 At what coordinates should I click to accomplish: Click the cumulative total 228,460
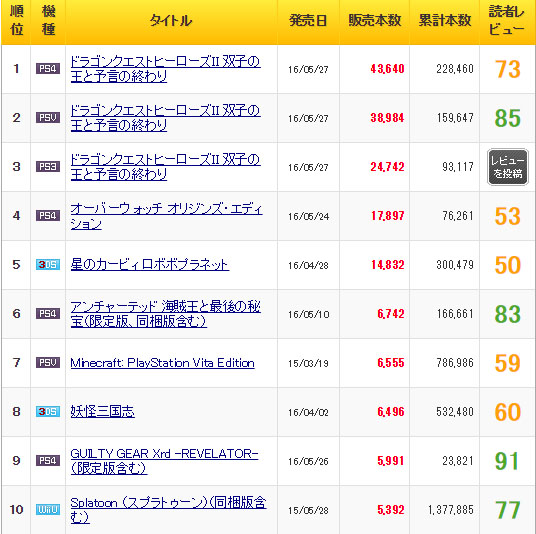coord(455,69)
